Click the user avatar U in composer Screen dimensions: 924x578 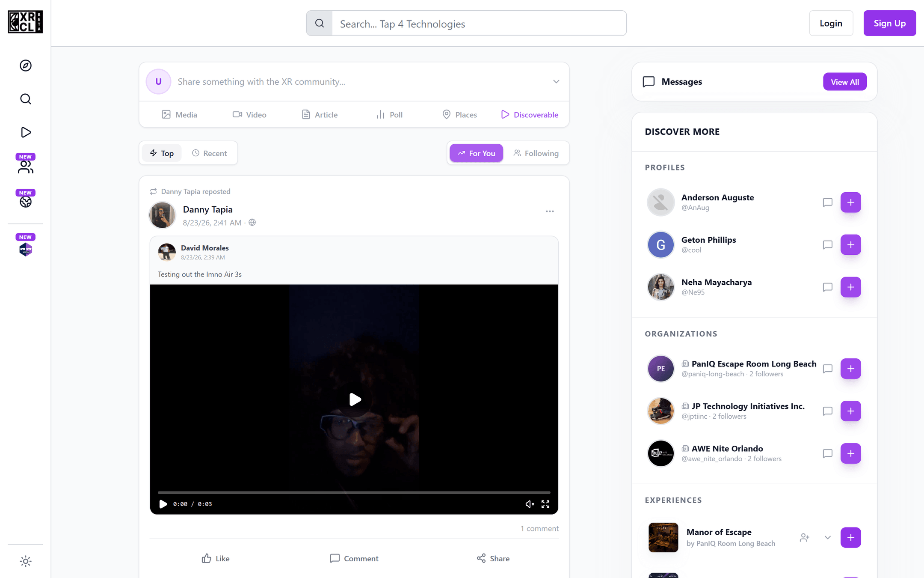click(x=158, y=81)
